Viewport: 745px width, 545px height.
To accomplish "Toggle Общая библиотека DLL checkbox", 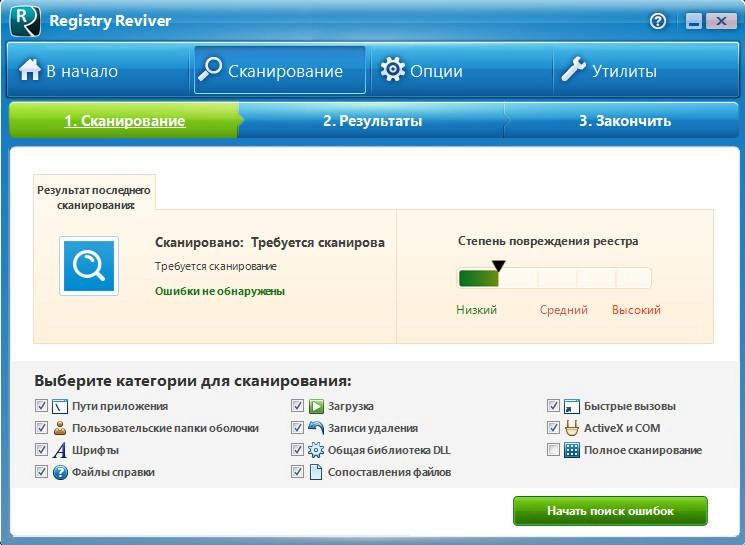I will pos(297,449).
